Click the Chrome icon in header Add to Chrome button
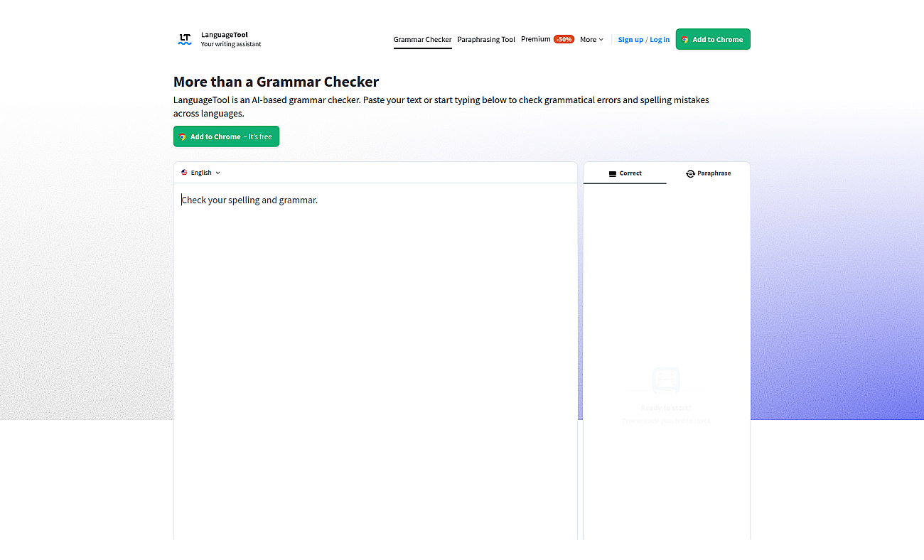 [x=685, y=40]
